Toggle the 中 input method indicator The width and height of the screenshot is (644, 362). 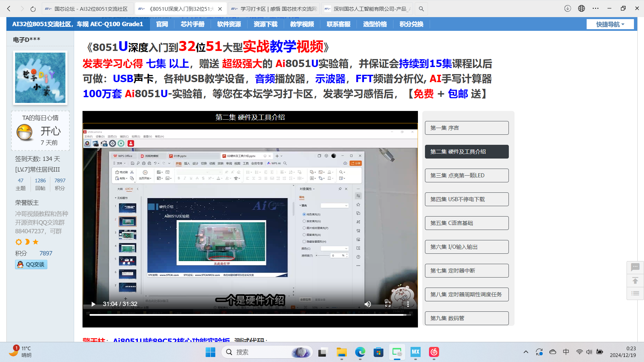tap(566, 352)
